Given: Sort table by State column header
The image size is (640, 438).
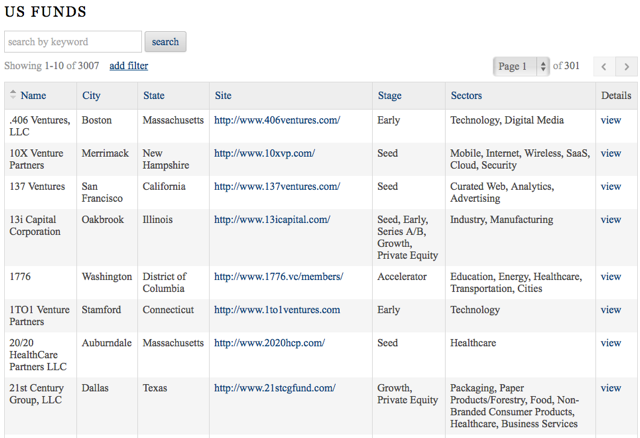Looking at the screenshot, I should (154, 96).
